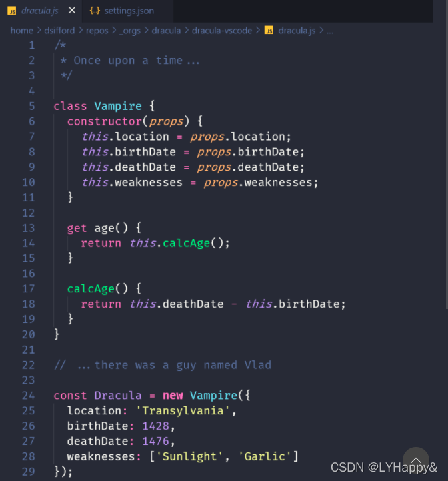
Task: Click the 'Transylvania' string value
Action: (x=183, y=411)
